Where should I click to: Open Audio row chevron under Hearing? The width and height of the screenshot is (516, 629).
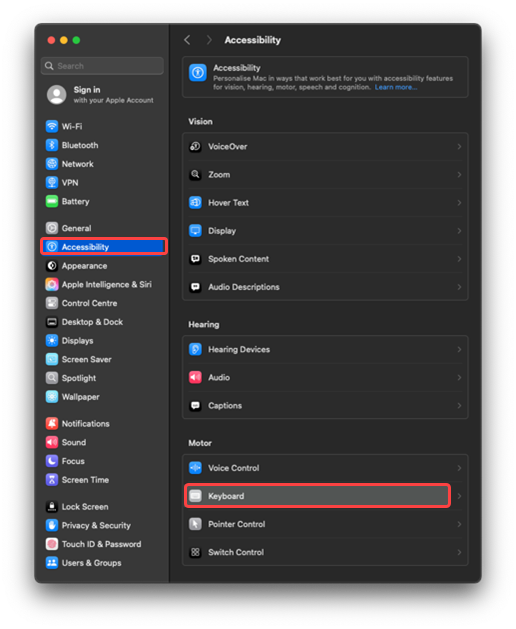(x=459, y=377)
